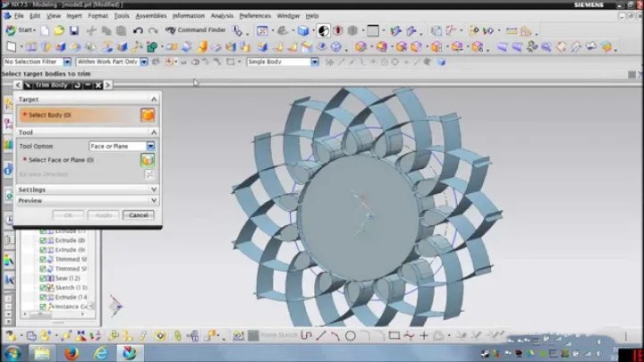Toggle checkbox for Extrude (14) feature
The image size is (644, 362).
click(43, 297)
